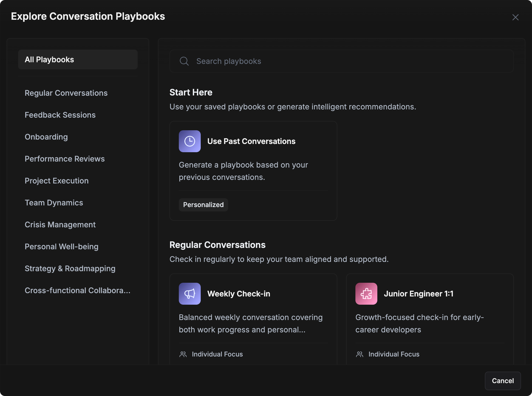Select Strategy & Roadmapping category

tap(70, 268)
